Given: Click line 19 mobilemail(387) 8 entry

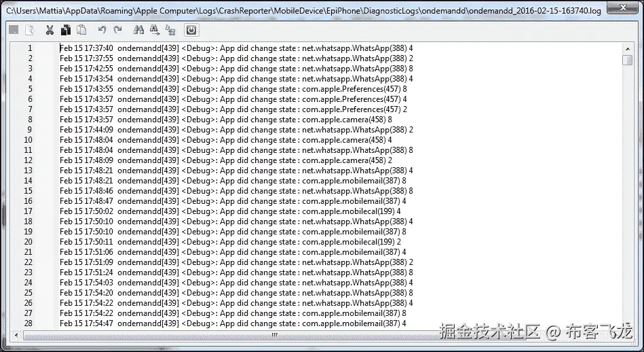Looking at the screenshot, I should tap(233, 232).
